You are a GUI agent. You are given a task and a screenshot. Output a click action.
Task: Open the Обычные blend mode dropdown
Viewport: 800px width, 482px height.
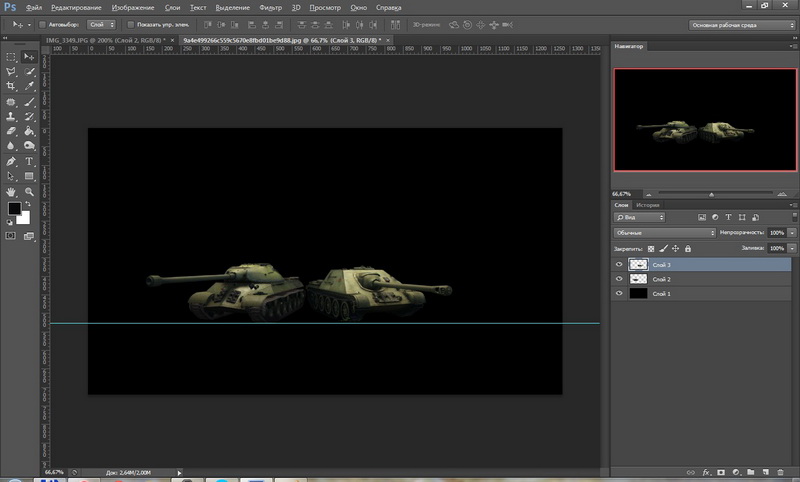pos(664,232)
